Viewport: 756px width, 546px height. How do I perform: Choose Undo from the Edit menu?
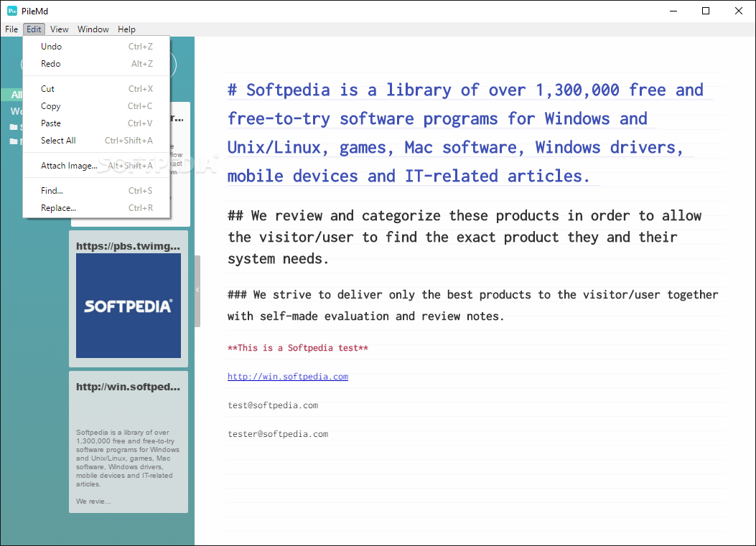(x=96, y=46)
